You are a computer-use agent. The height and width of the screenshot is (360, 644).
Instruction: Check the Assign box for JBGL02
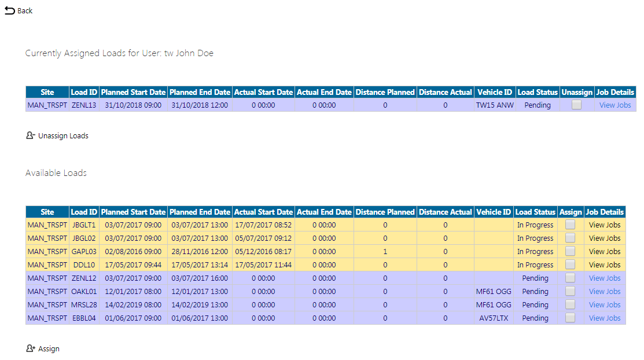point(570,237)
